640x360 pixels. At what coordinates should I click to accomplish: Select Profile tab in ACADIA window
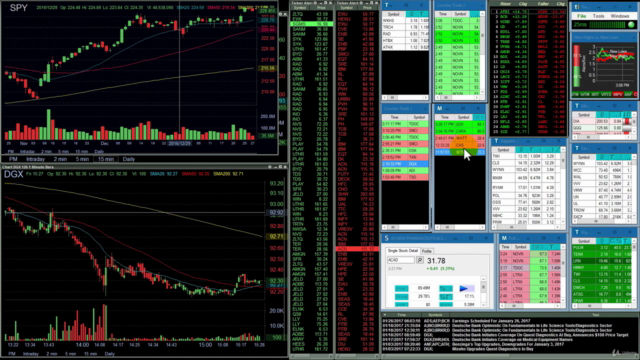tap(427, 251)
